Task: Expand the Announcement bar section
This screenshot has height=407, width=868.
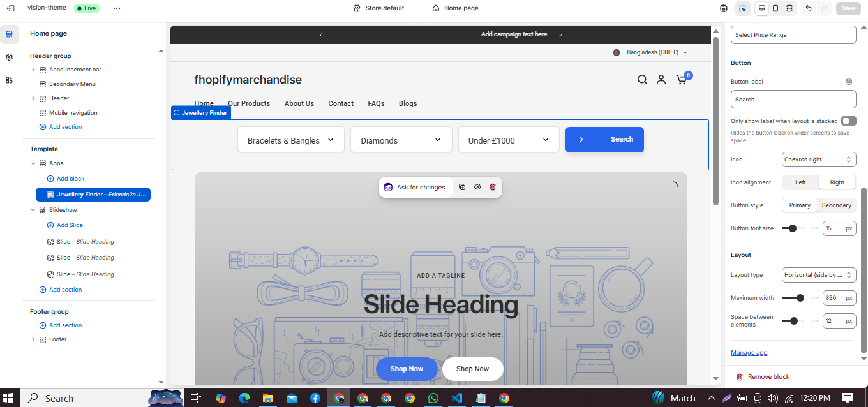Action: 33,70
